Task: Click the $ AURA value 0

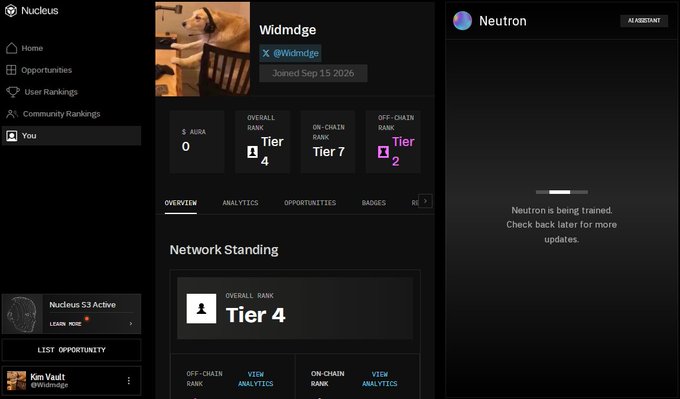Action: pos(186,147)
